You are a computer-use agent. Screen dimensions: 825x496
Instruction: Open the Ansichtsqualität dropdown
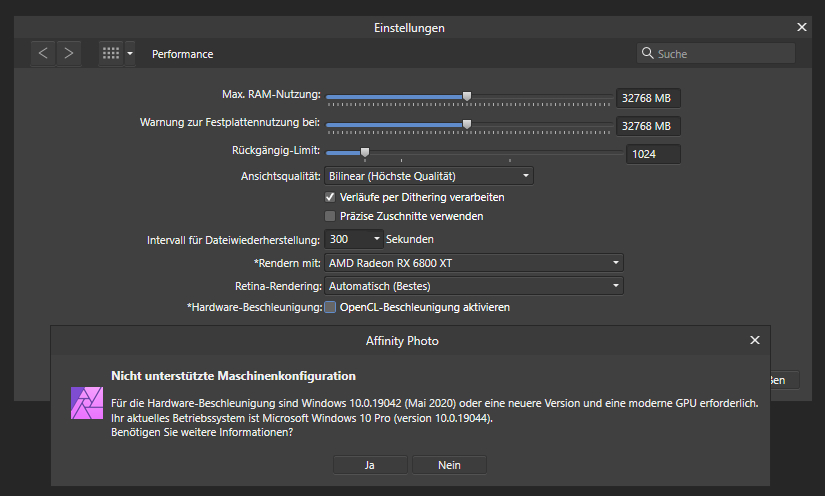tap(429, 176)
